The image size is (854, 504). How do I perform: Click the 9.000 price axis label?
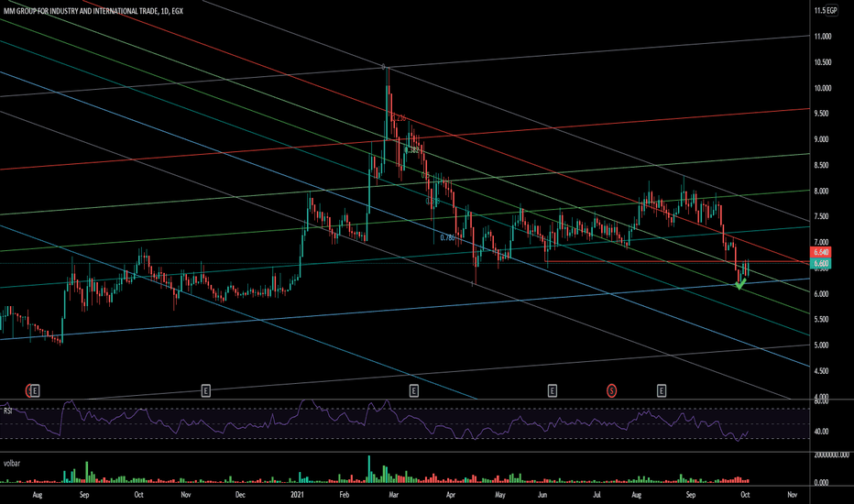pos(821,139)
